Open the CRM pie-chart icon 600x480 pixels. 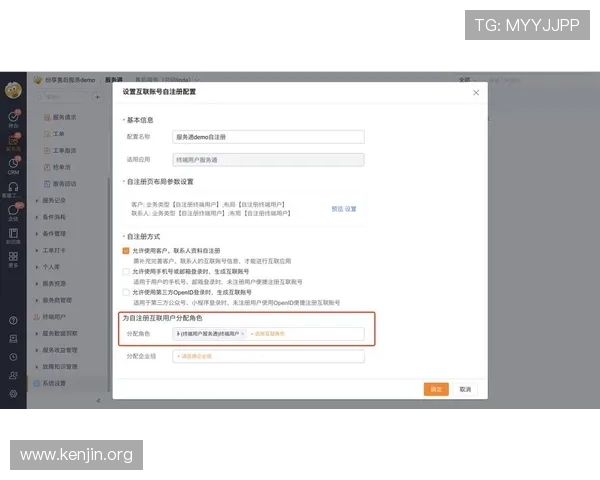click(x=13, y=163)
